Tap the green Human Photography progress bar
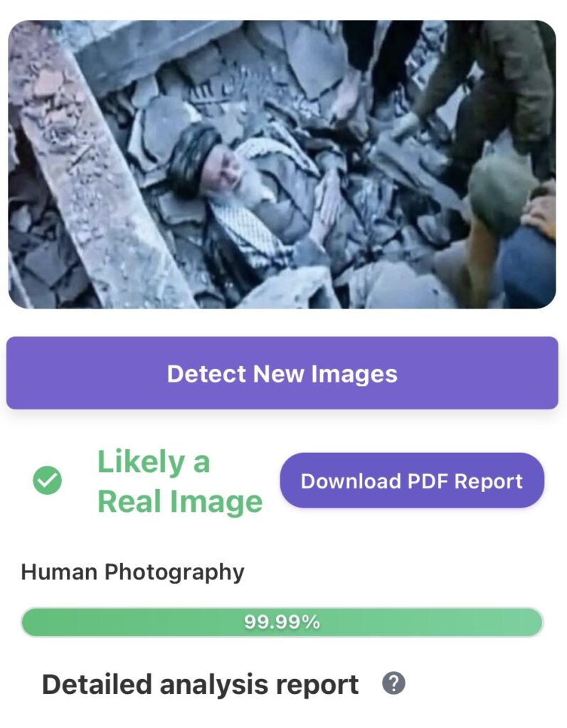567x728 pixels. pos(282,622)
